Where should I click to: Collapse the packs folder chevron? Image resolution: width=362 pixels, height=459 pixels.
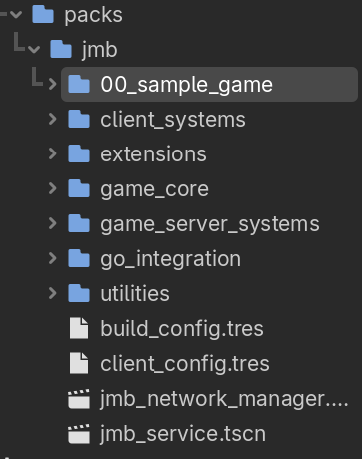pos(16,15)
